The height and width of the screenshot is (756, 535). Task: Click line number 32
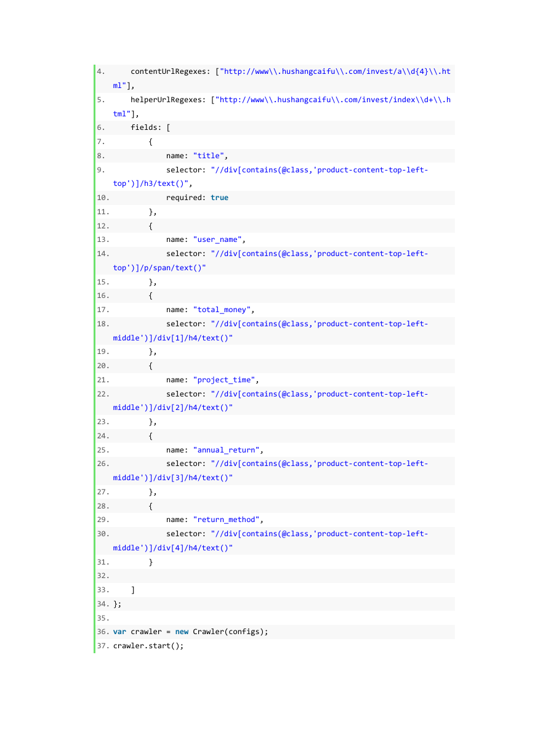103,576
